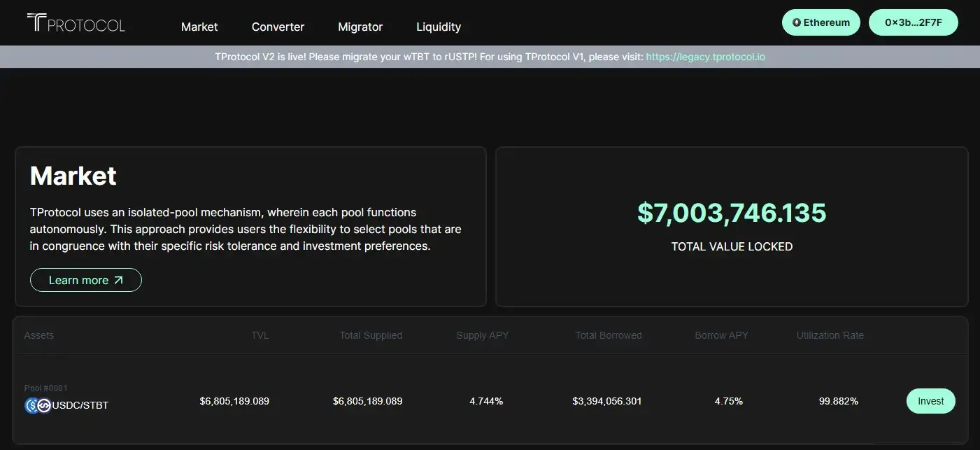Select the USDC/STBT pool name
Viewport: 980px width, 450px height.
click(x=80, y=405)
